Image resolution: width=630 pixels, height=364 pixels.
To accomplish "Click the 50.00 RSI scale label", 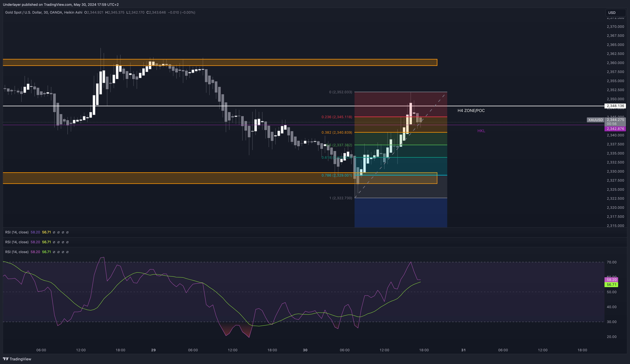I will pyautogui.click(x=612, y=292).
